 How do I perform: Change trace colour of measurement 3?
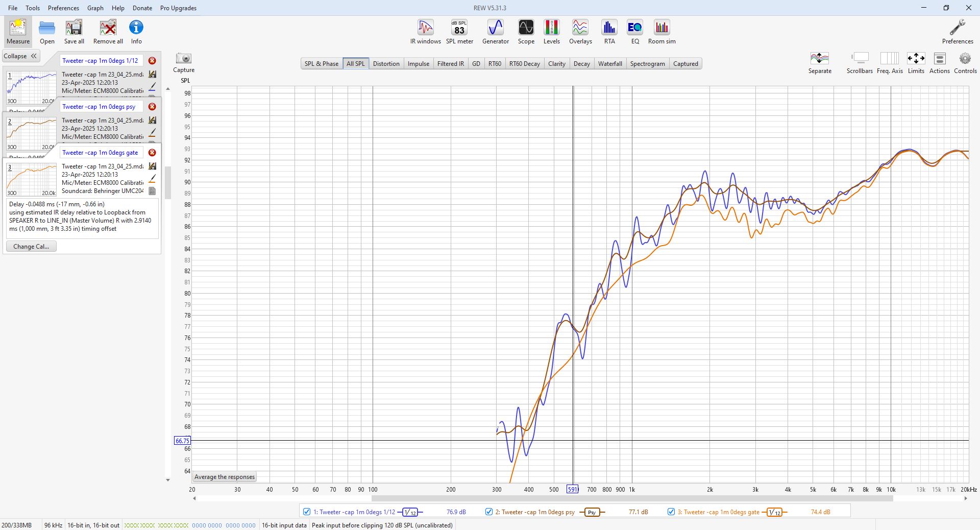click(x=152, y=179)
